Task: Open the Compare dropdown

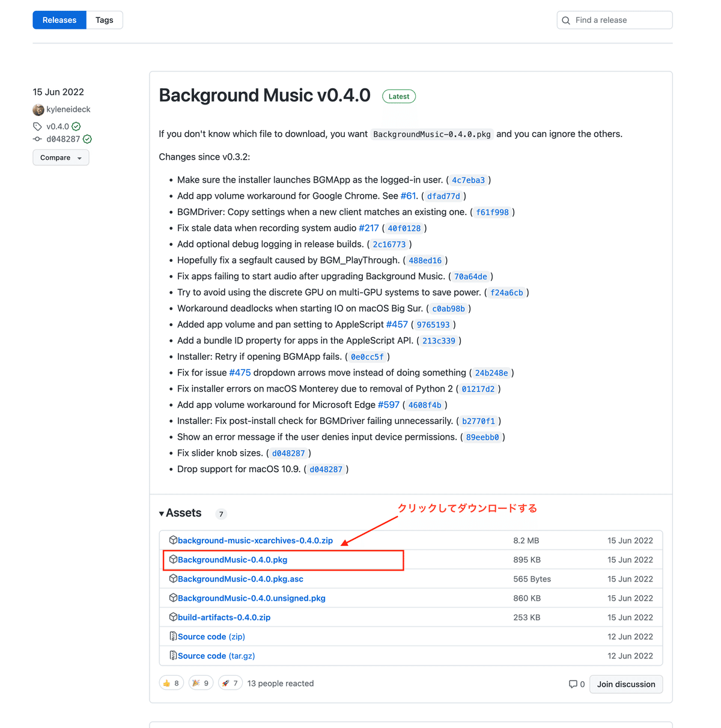Action: [61, 157]
